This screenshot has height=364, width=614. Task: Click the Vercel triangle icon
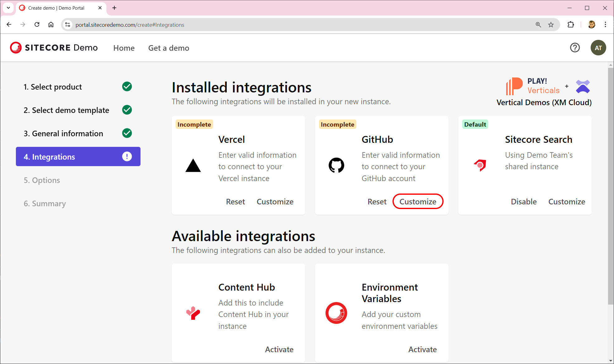click(x=193, y=166)
